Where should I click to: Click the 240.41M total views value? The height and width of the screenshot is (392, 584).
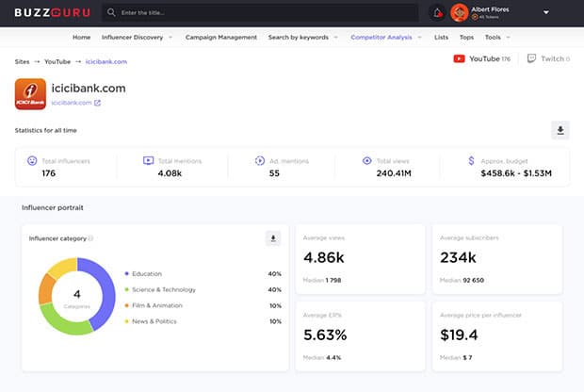click(394, 173)
